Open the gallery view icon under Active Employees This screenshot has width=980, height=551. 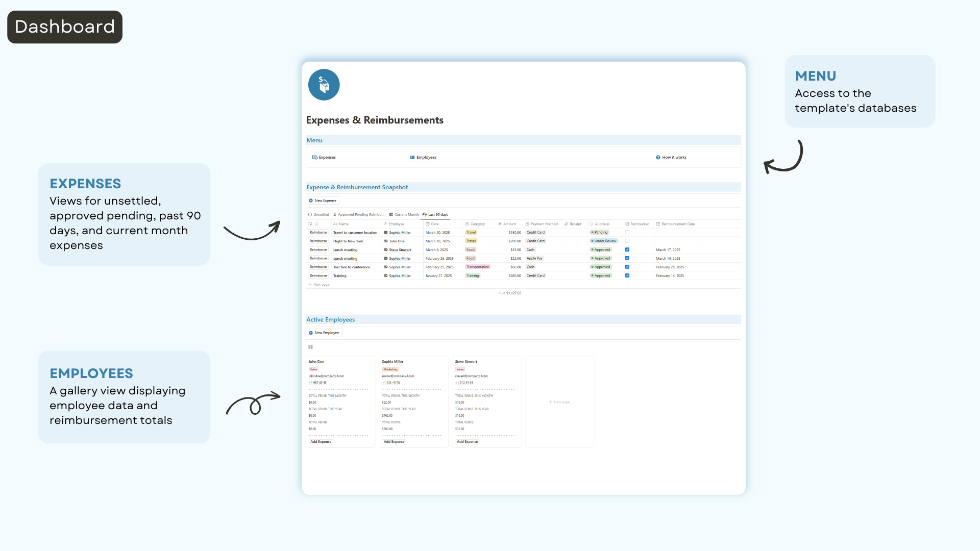coord(310,347)
